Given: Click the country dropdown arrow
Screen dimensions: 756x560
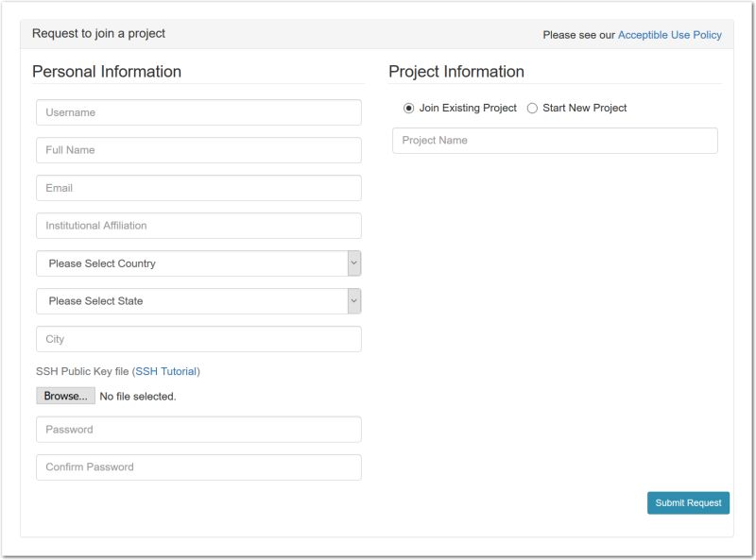Looking at the screenshot, I should tap(353, 263).
